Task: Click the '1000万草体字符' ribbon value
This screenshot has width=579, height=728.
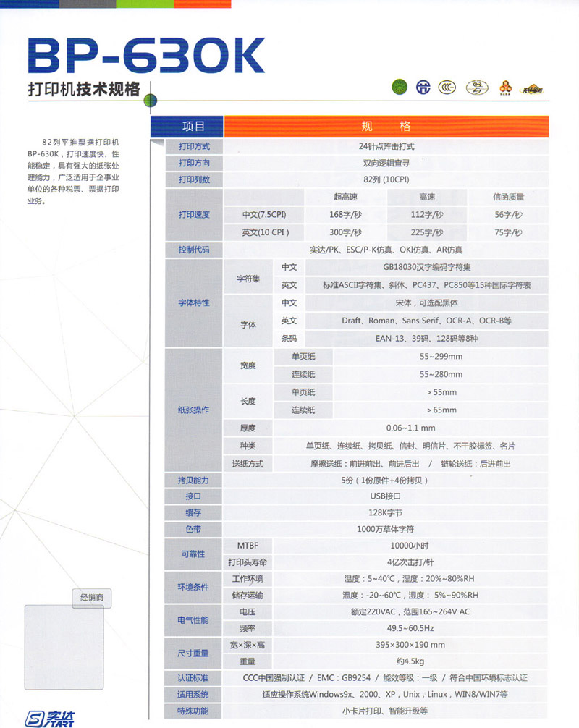Action: (385, 529)
